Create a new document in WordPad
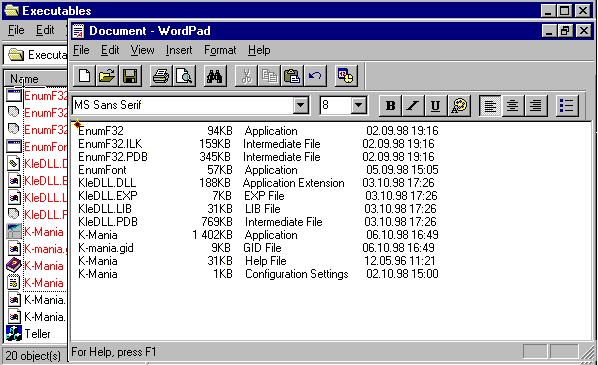This screenshot has width=598, height=365. click(84, 76)
